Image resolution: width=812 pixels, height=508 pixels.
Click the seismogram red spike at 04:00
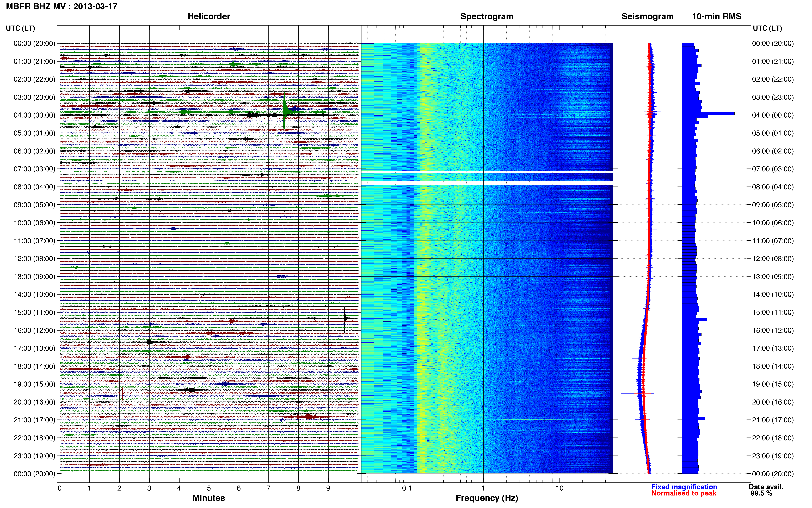tap(648, 115)
